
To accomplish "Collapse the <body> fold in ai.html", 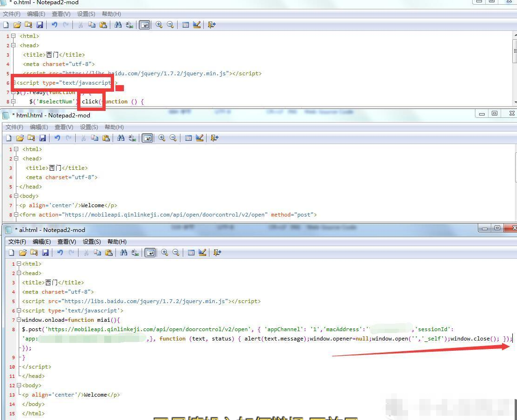I will tap(19, 385).
